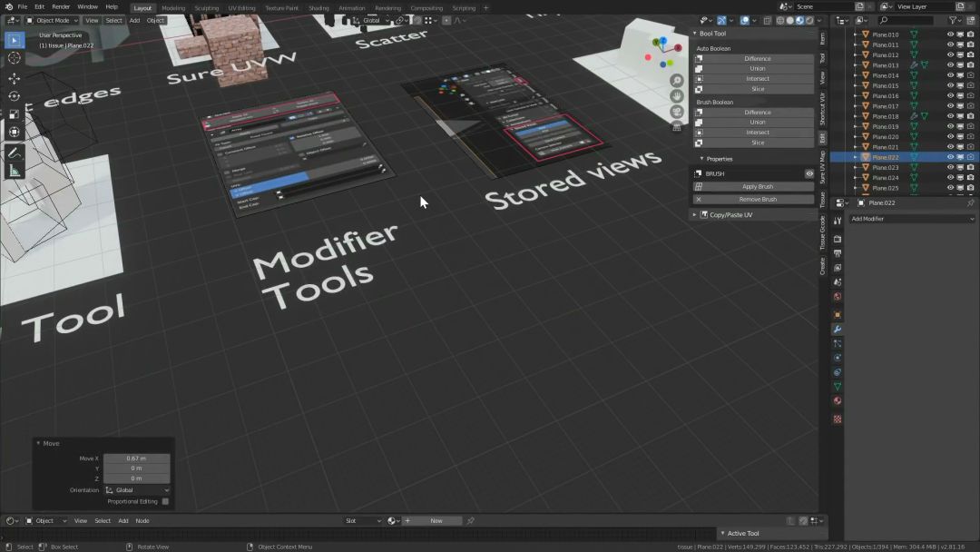980x552 pixels.
Task: Choose the Rotate tool in toolbar
Action: click(15, 96)
